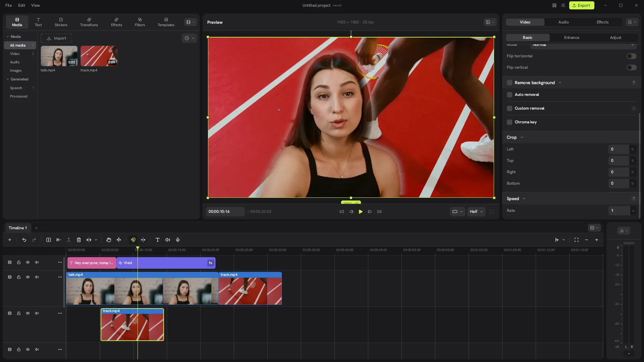Click the fx badge on Vivid clip
Screen dimensions: 644x362
[x=211, y=263]
